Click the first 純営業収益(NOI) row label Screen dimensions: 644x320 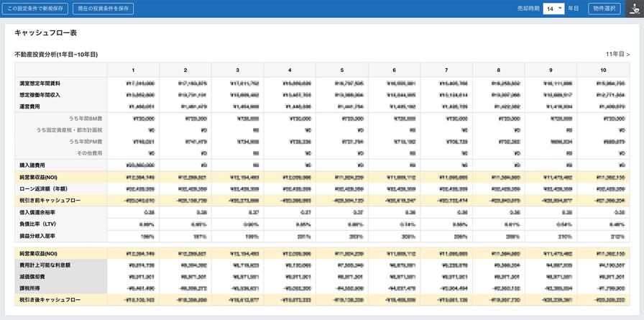tap(40, 176)
